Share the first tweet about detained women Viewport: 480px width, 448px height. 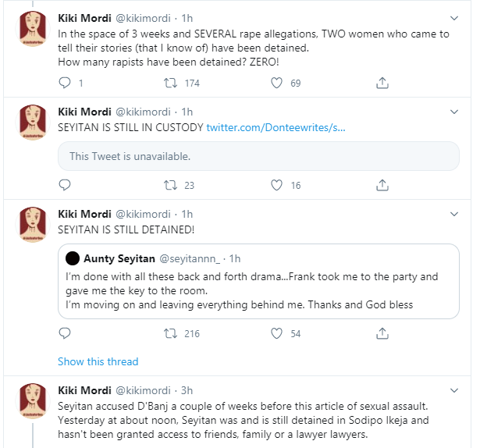(x=382, y=83)
